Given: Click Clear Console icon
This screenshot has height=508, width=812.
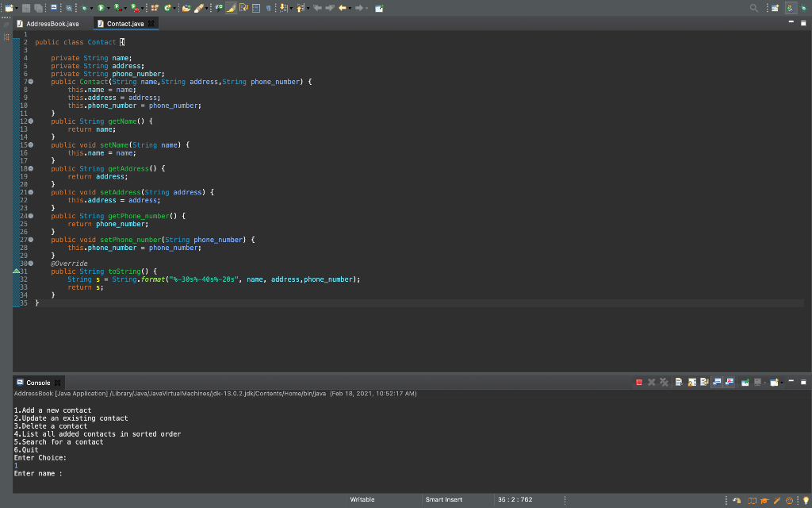Looking at the screenshot, I should [x=680, y=383].
